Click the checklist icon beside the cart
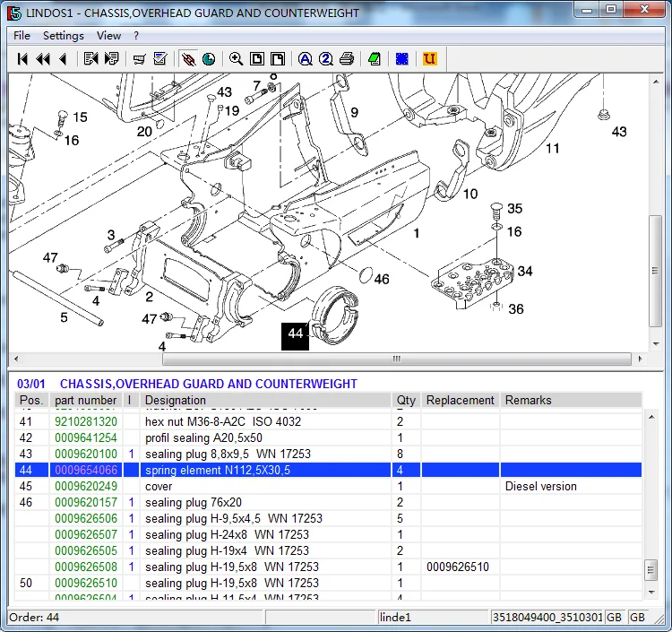Viewport: 672px width, 632px height. (x=160, y=59)
